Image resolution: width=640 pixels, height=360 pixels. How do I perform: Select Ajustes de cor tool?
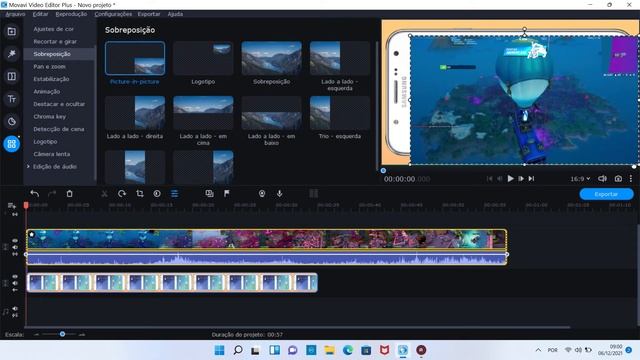(x=53, y=29)
